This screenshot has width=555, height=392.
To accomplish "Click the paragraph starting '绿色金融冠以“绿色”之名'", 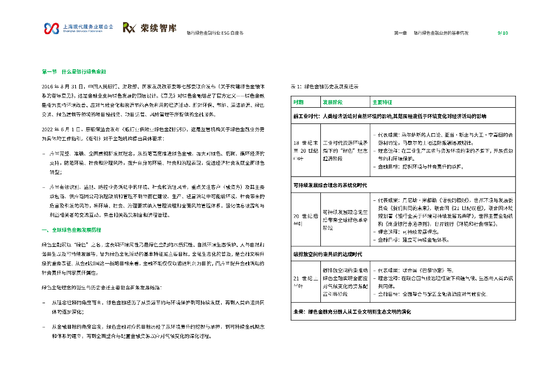I will coord(153,259).
